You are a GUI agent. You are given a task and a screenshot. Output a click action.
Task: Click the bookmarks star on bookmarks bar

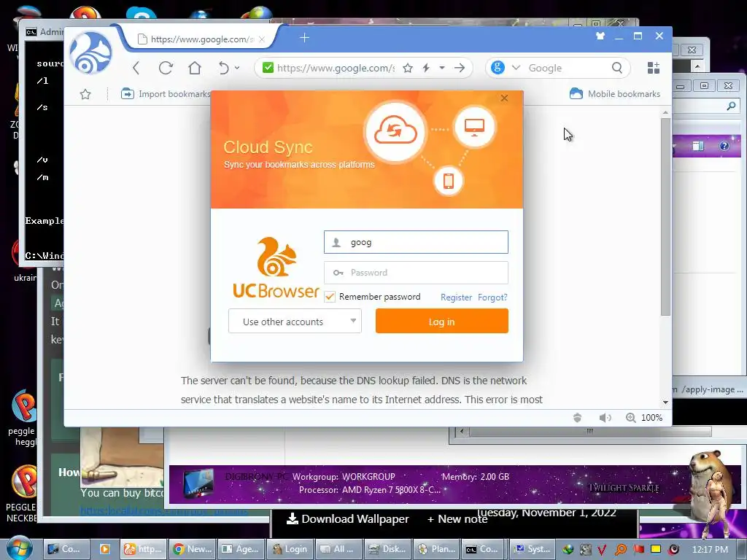85,94
